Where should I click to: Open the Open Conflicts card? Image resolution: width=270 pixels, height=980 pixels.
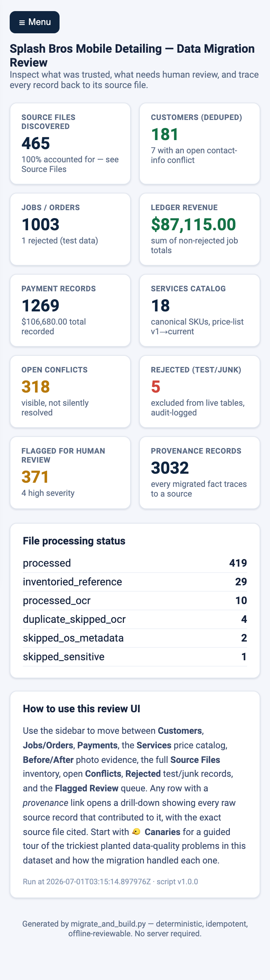click(x=70, y=392)
